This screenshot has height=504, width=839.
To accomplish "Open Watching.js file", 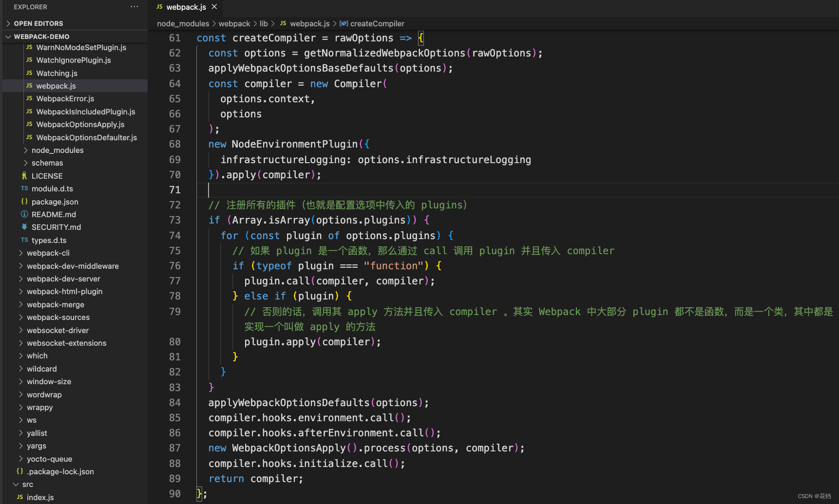I will (x=57, y=73).
